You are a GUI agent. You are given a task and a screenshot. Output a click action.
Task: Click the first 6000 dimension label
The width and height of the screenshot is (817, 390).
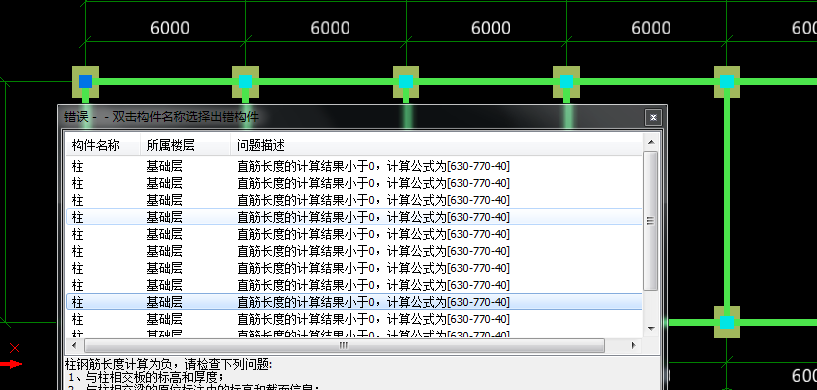point(170,28)
